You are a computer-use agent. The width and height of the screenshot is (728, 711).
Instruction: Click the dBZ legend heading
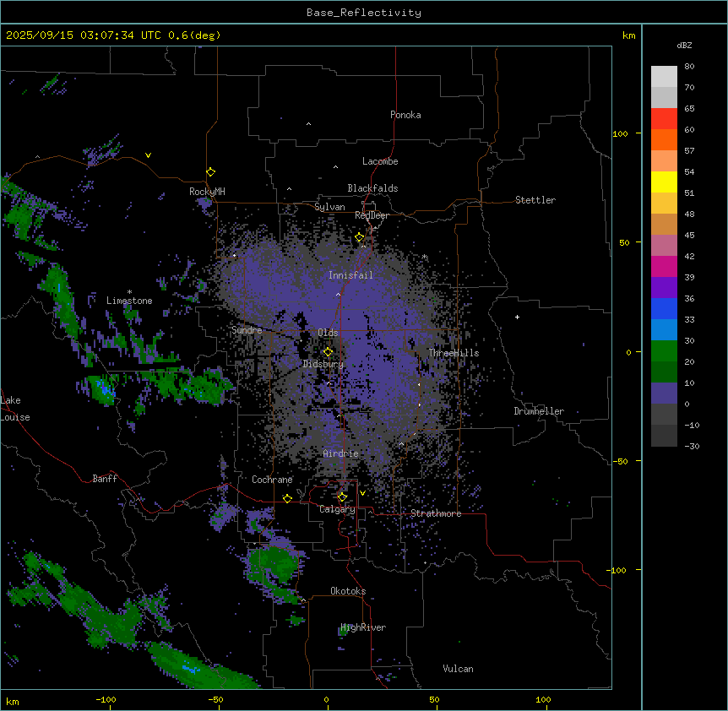[x=684, y=45]
